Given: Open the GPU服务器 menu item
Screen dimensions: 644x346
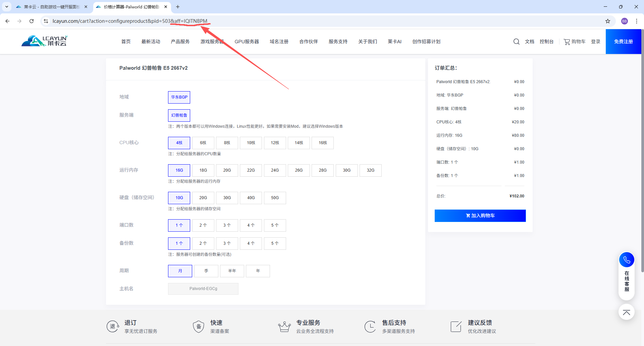Looking at the screenshot, I should 247,42.
